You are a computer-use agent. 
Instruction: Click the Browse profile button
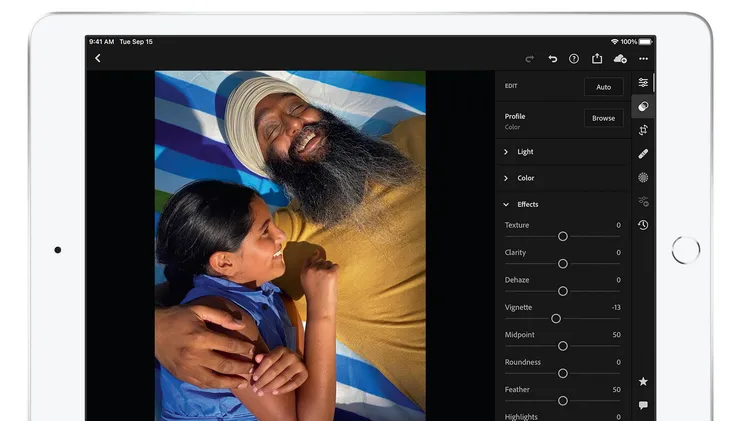[604, 118]
